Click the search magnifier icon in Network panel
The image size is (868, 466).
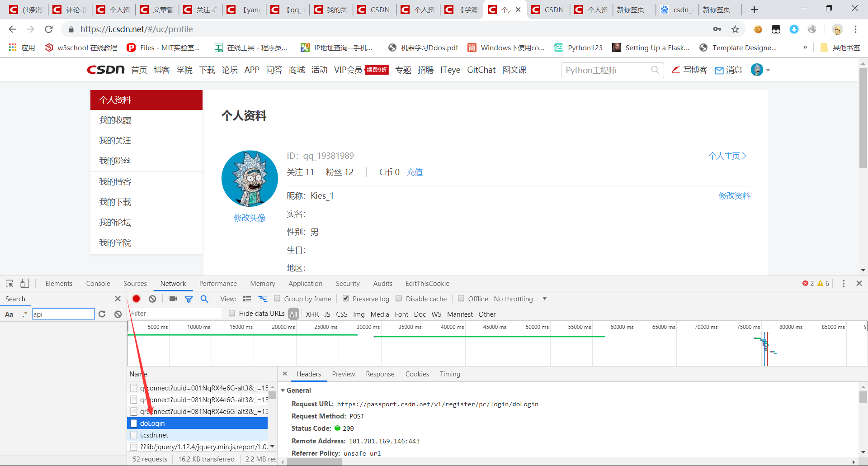pyautogui.click(x=204, y=299)
